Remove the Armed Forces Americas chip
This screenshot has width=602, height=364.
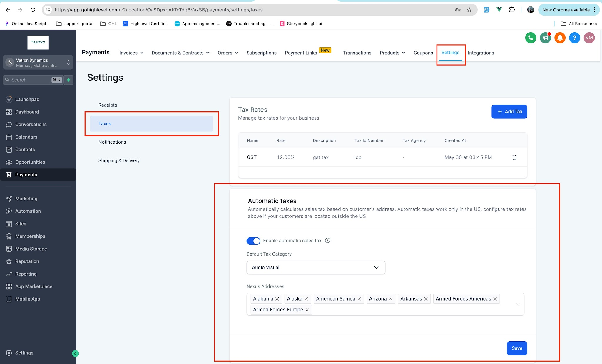(x=495, y=299)
